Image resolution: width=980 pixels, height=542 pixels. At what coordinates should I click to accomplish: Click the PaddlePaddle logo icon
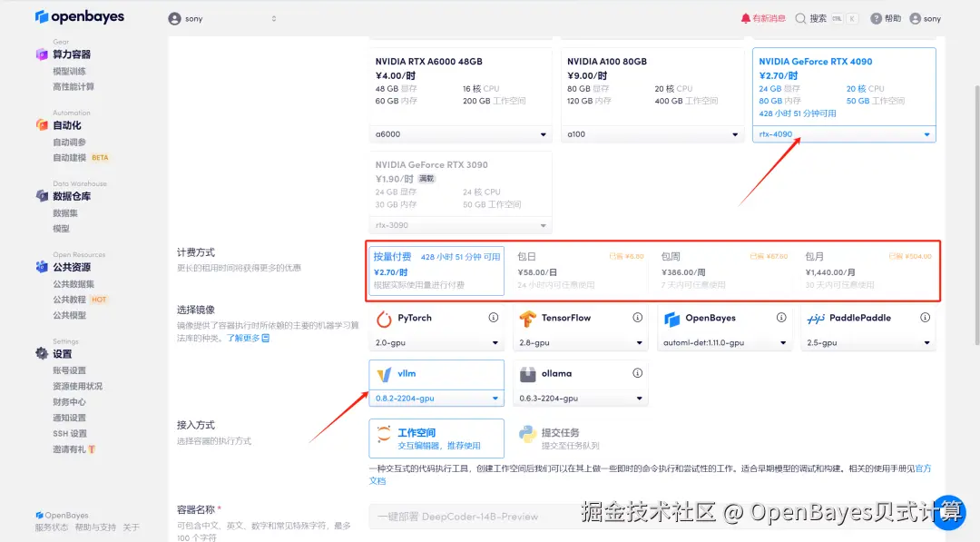(816, 319)
